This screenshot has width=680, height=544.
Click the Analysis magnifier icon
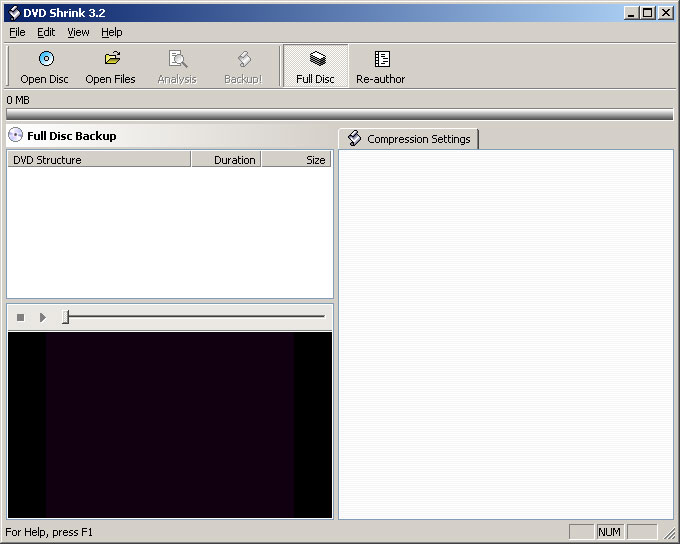click(x=177, y=59)
